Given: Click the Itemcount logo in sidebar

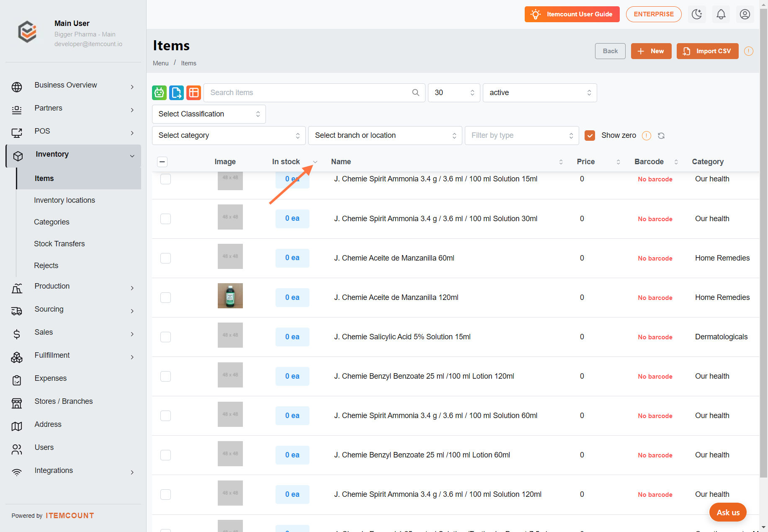Looking at the screenshot, I should click(27, 32).
